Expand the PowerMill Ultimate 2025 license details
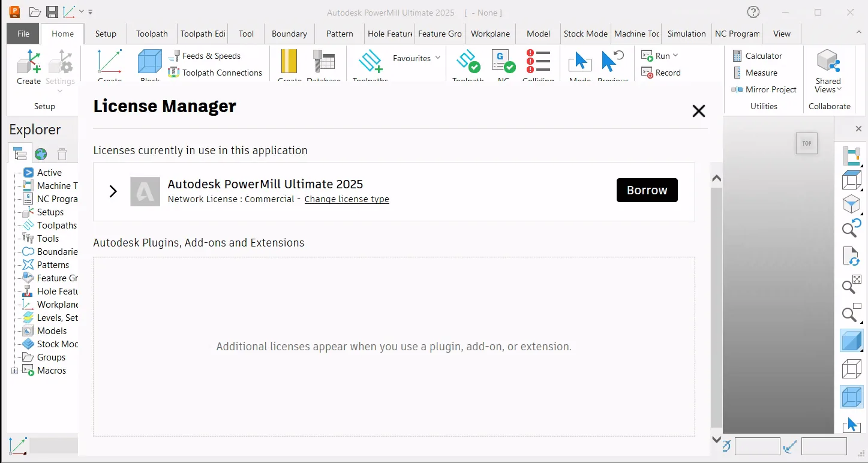 click(x=113, y=191)
